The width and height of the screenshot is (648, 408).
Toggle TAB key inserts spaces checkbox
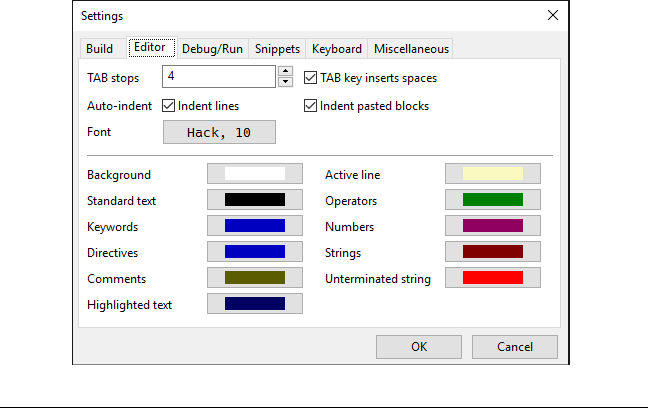311,78
